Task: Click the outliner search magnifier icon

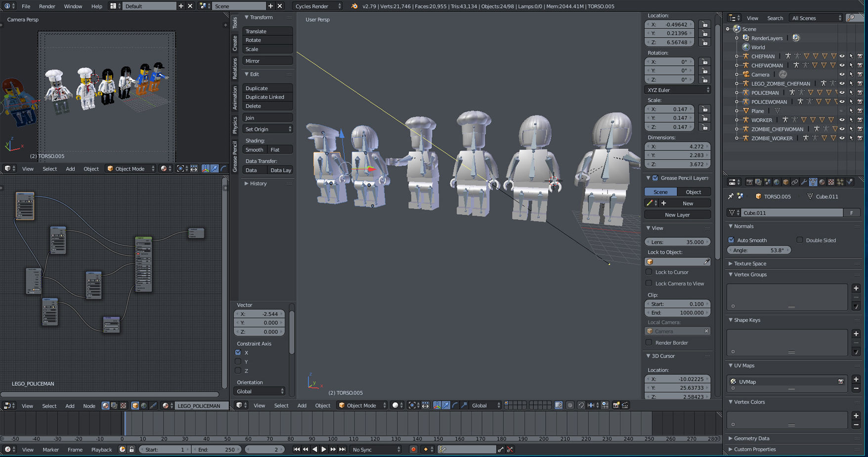Action: (851, 18)
